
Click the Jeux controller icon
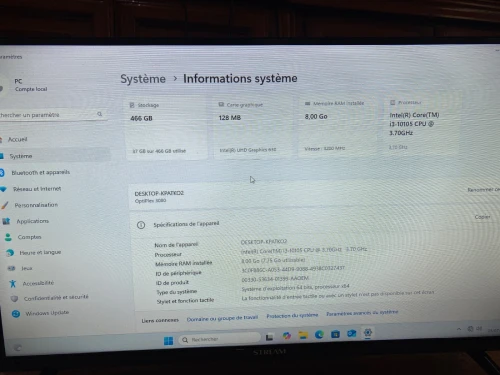coord(12,268)
